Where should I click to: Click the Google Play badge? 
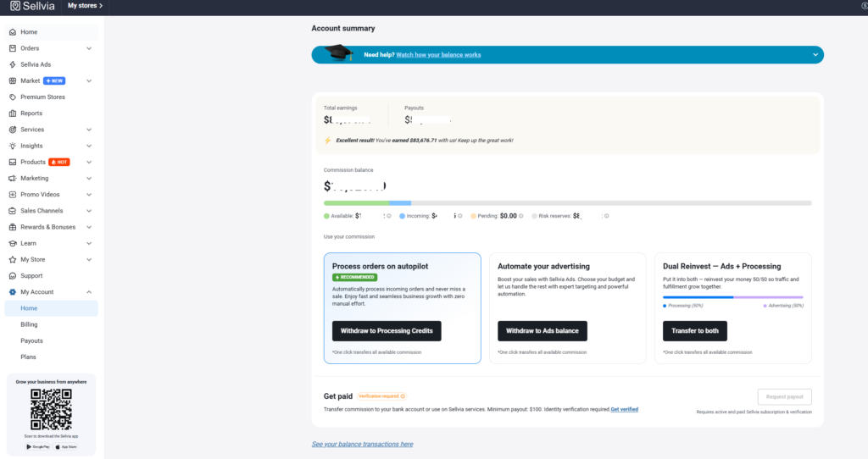coord(38,447)
